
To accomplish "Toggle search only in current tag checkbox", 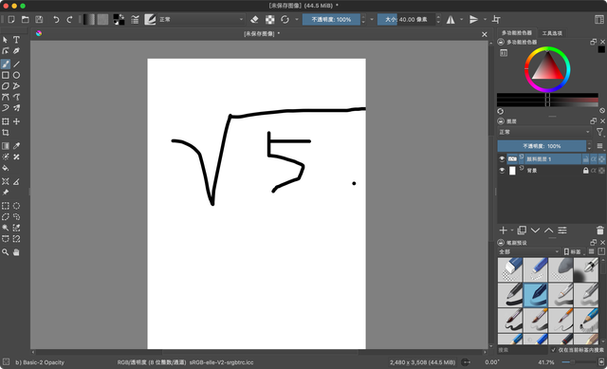I will click(554, 350).
